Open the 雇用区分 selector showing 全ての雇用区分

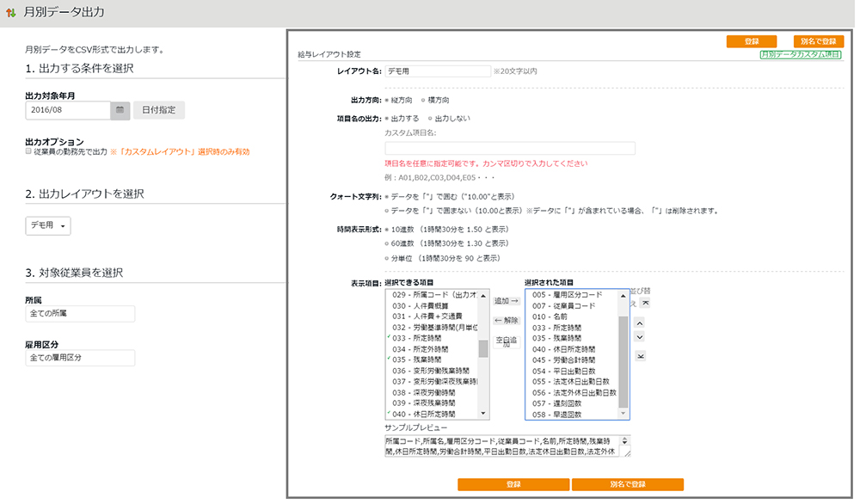80,357
